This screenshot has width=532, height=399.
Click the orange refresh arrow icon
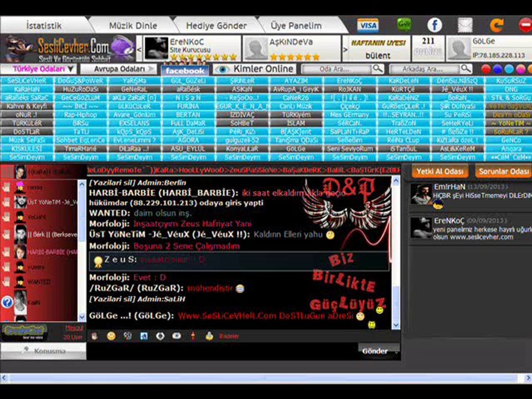click(x=497, y=25)
